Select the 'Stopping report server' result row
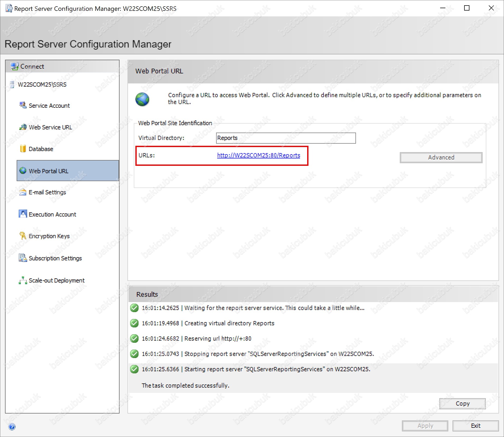This screenshot has height=437, width=504. [313, 354]
